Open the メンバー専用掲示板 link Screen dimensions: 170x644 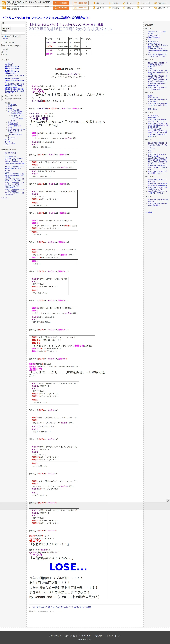(x=14, y=126)
